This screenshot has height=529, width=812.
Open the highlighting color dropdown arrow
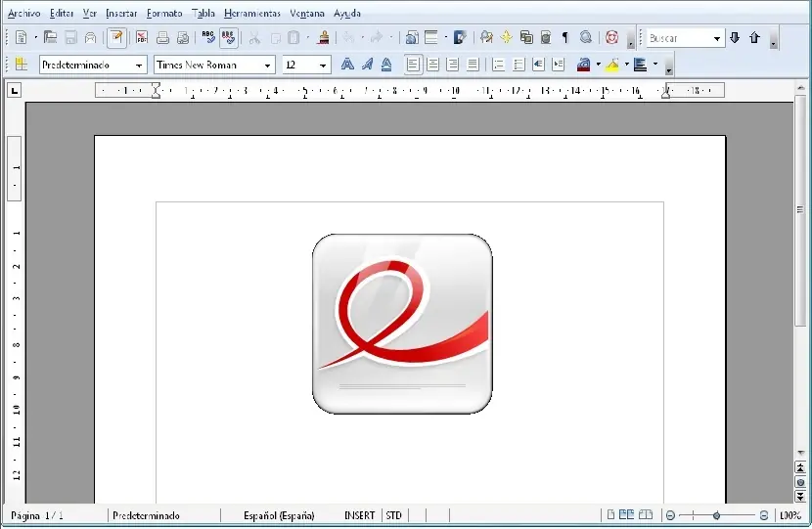(626, 65)
